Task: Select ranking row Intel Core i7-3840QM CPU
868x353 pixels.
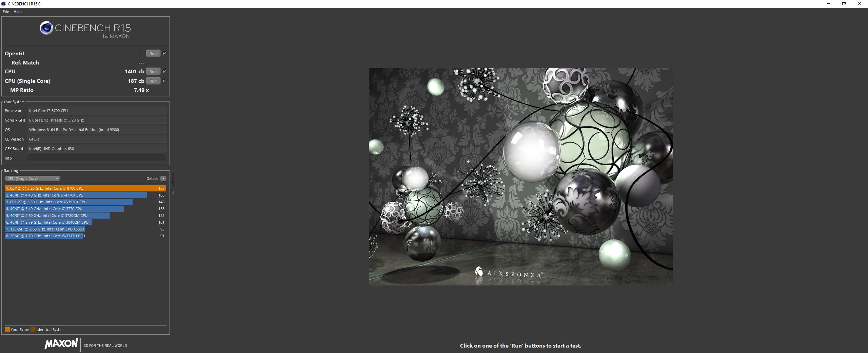Action: click(85, 222)
